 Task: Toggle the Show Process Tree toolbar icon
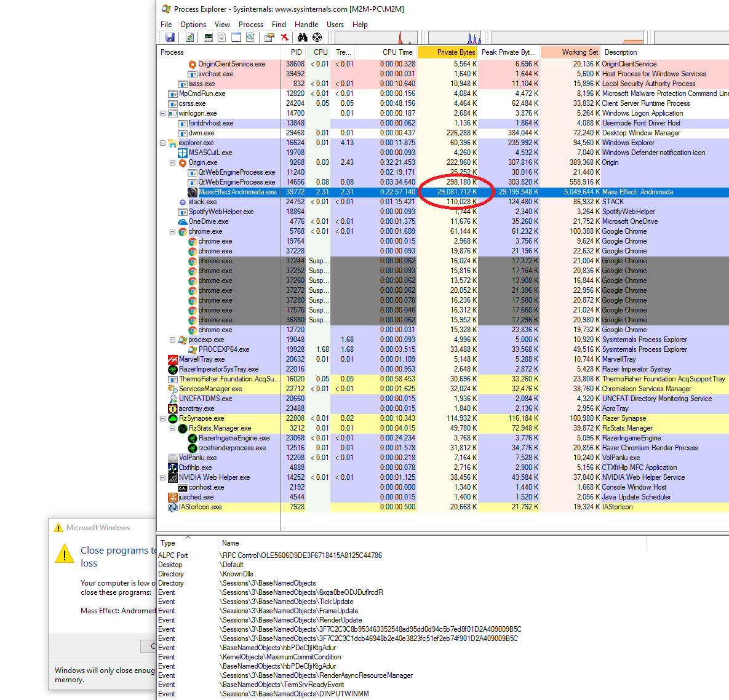222,38
